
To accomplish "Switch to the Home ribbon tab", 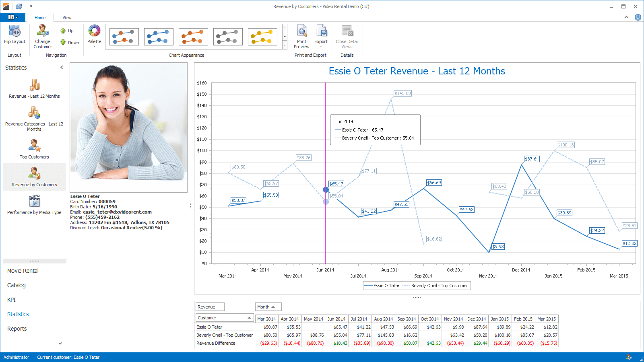I will (40, 18).
